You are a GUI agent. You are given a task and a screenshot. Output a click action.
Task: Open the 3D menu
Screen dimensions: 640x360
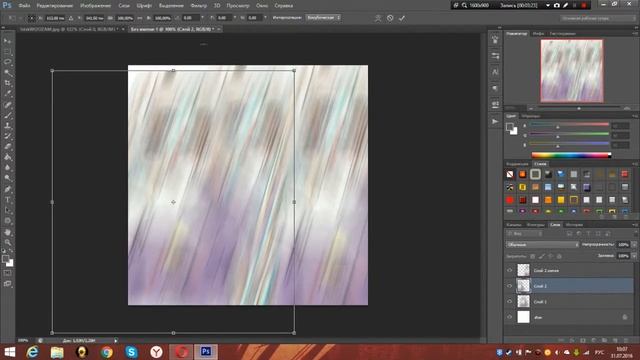[217, 6]
